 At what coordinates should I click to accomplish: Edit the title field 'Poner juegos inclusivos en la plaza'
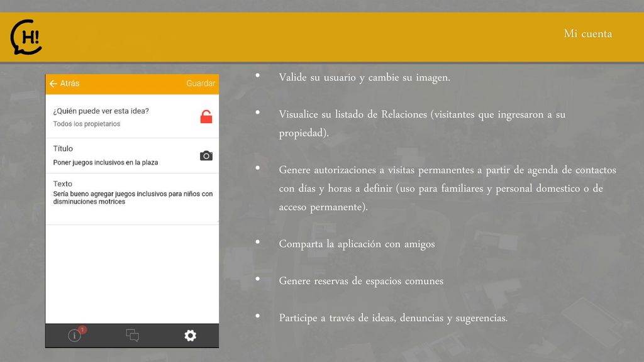(x=106, y=163)
